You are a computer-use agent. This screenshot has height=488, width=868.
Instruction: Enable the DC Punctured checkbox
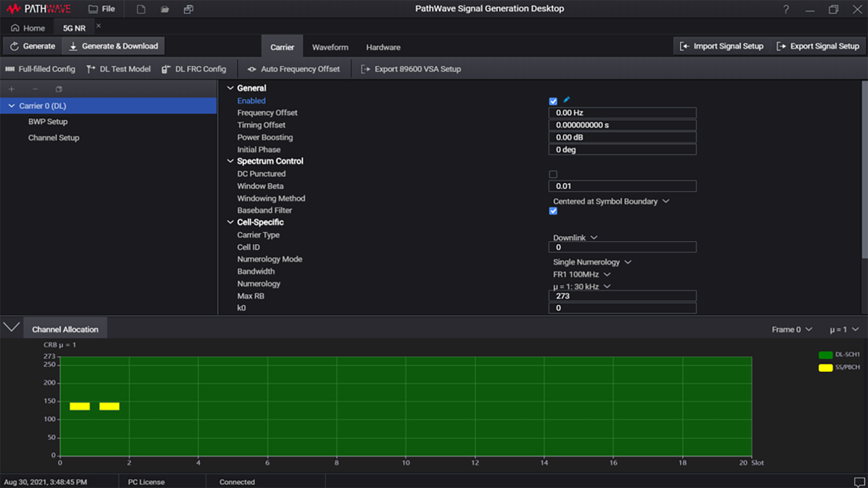(553, 174)
